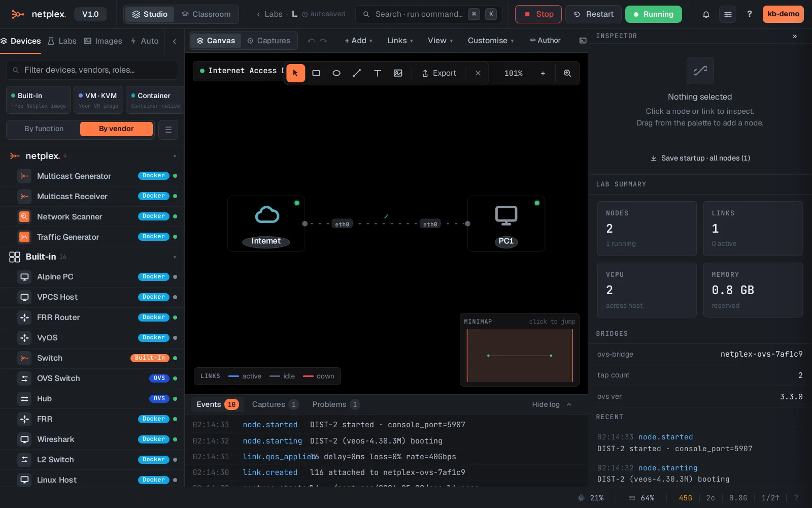Open the help question mark in header

click(x=750, y=14)
